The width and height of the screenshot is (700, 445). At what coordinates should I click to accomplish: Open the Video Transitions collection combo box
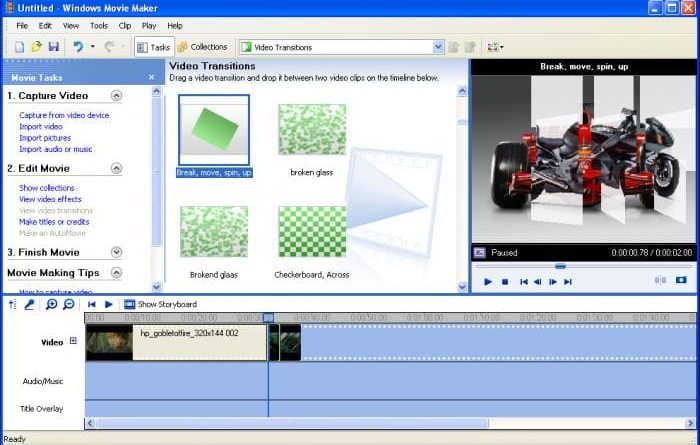(x=342, y=47)
